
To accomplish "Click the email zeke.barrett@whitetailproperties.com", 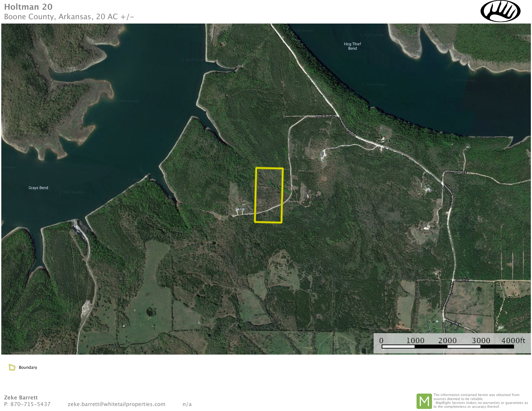I will (116, 404).
